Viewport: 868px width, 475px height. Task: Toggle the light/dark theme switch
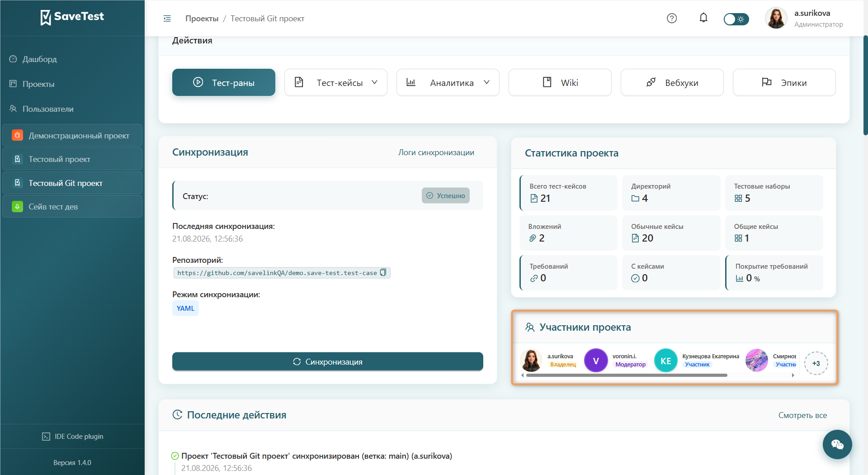click(x=736, y=19)
